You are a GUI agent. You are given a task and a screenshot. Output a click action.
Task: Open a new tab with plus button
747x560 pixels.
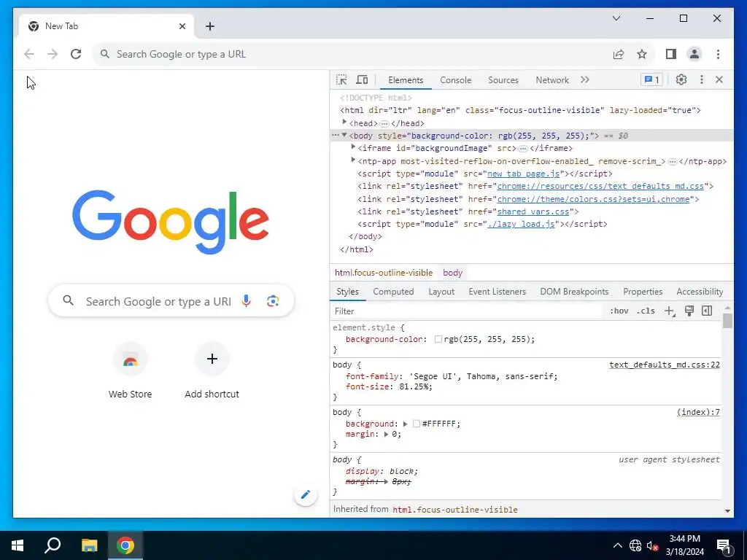pyautogui.click(x=210, y=26)
